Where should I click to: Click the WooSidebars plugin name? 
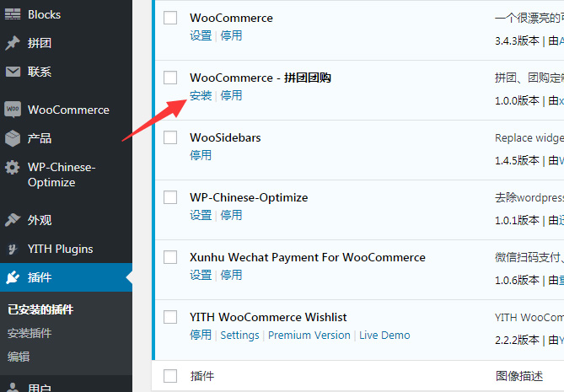coord(225,137)
